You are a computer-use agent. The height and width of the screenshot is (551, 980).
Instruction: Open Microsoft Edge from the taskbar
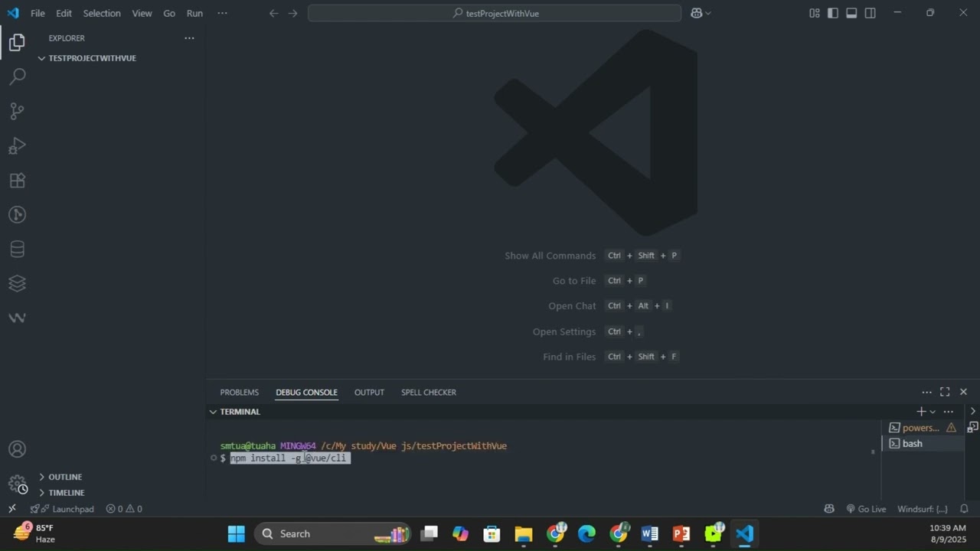click(x=586, y=534)
